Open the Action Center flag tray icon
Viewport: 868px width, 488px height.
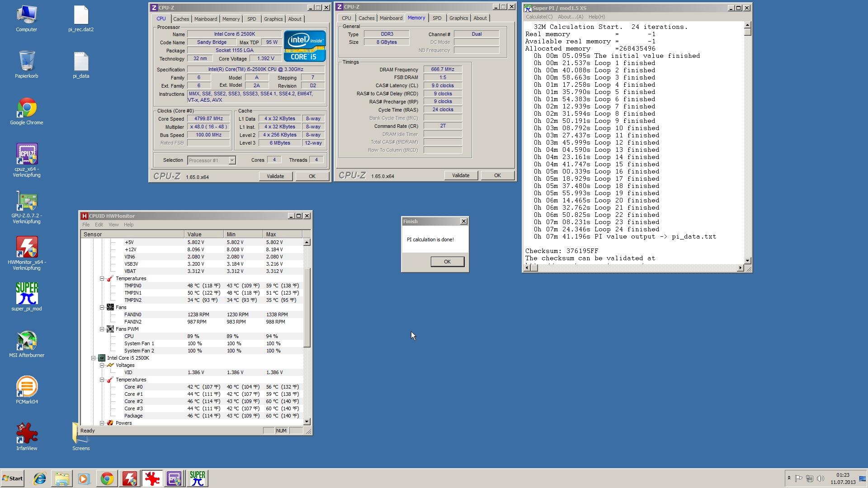pyautogui.click(x=799, y=479)
